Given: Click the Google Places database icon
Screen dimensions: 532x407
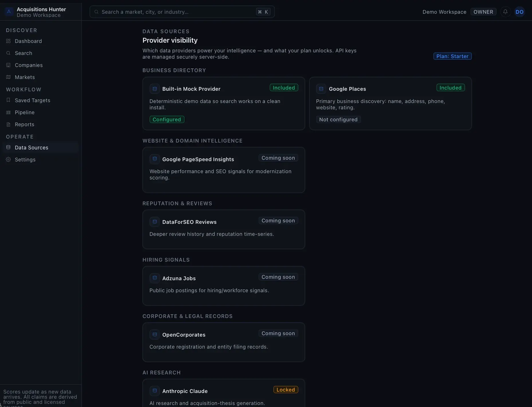Looking at the screenshot, I should point(321,89).
